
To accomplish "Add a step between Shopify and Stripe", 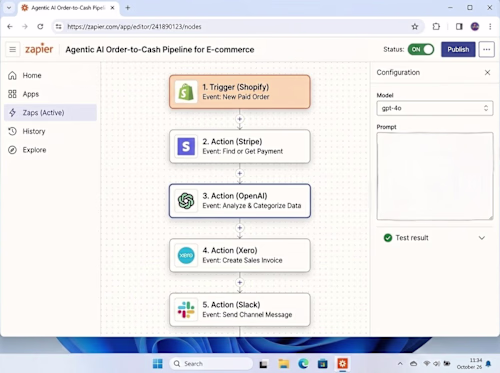I will coord(239,119).
